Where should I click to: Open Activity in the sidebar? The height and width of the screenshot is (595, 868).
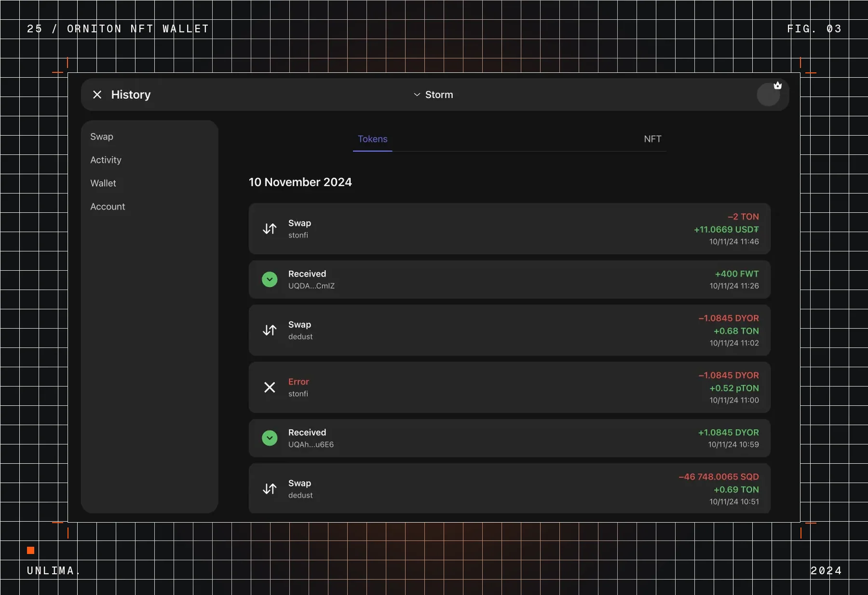click(x=106, y=160)
